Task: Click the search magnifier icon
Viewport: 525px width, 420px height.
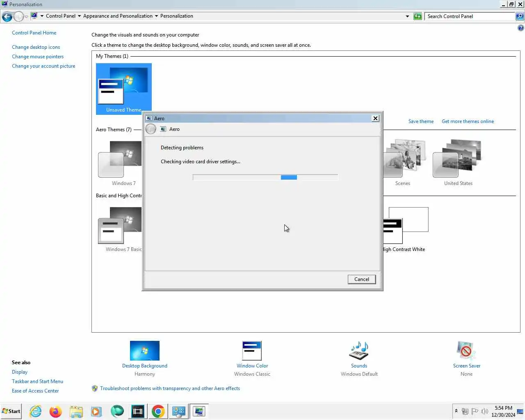Action: pyautogui.click(x=520, y=16)
